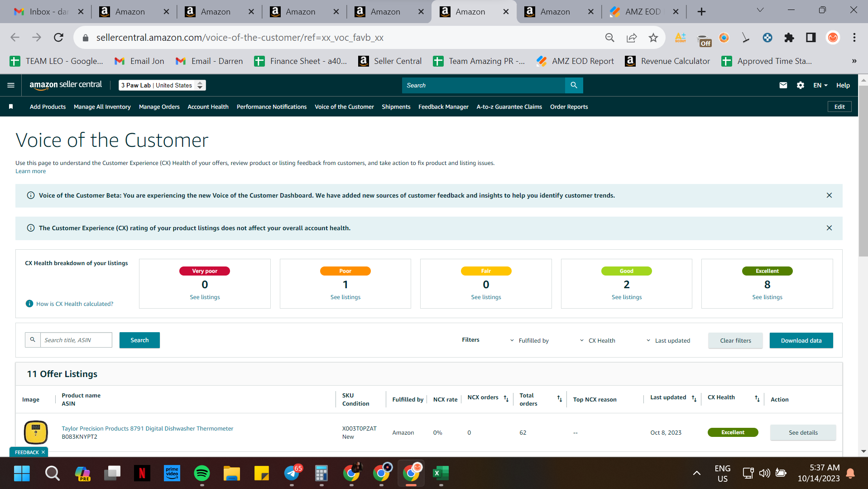Screen dimensions: 868x489
Task: Click See details for Taylor thermometer
Action: [x=803, y=432]
